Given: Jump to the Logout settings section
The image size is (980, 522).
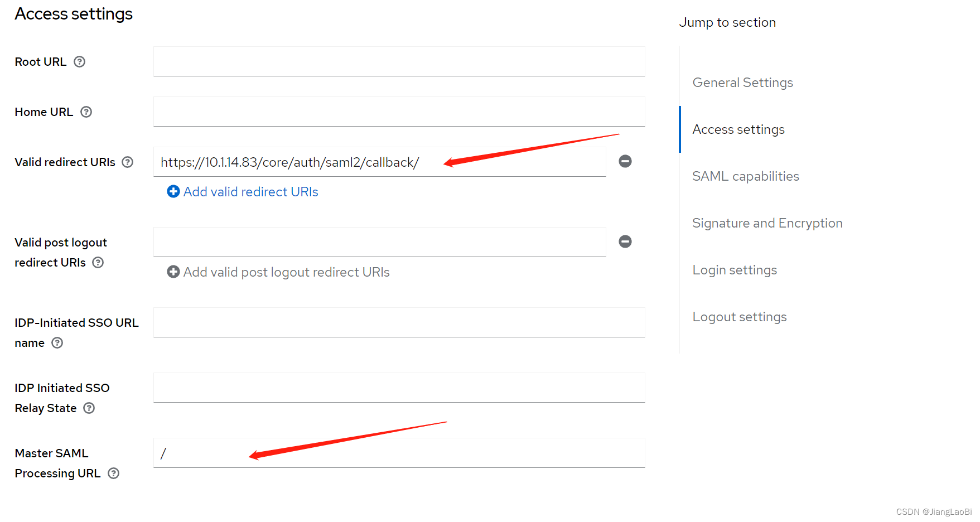Looking at the screenshot, I should pos(740,316).
